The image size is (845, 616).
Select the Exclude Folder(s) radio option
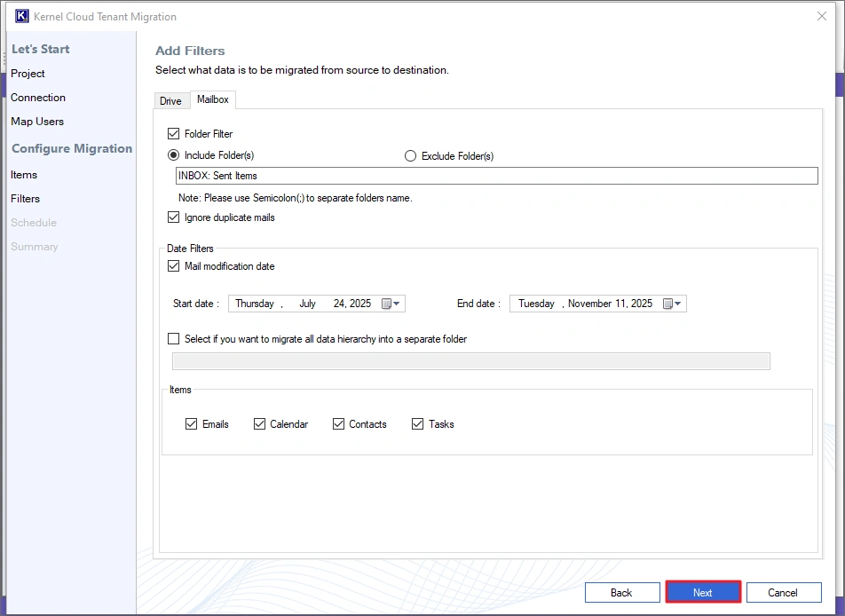pos(410,156)
